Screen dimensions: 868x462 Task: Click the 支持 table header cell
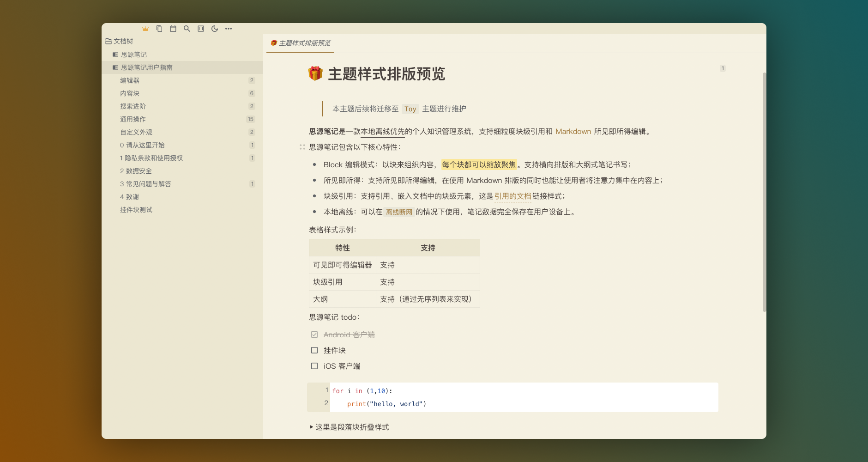[428, 248]
